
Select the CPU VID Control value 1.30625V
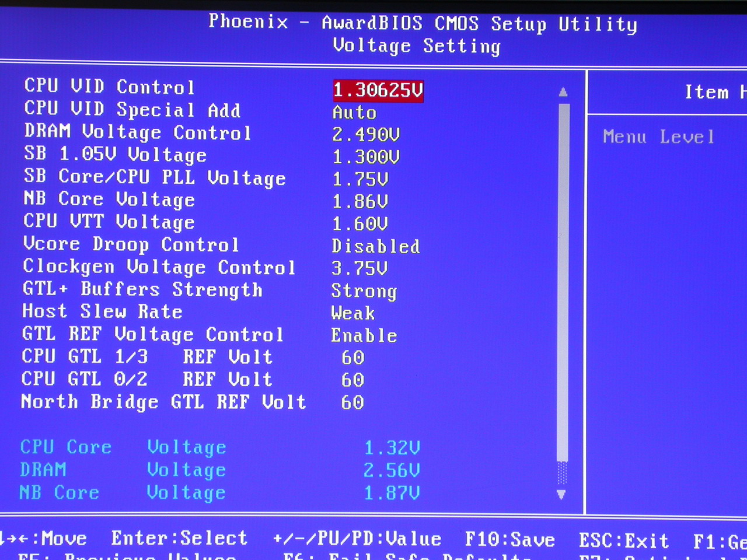click(x=378, y=90)
